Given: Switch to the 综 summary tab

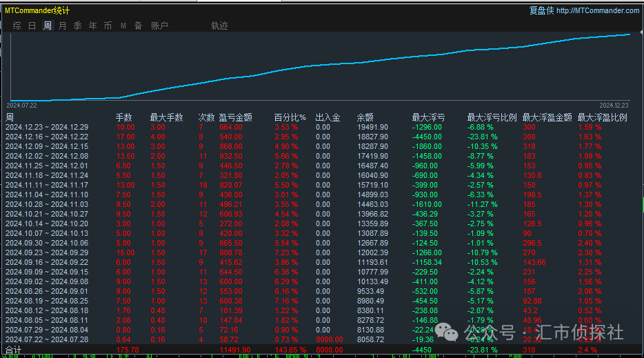Looking at the screenshot, I should pyautogui.click(x=17, y=26).
